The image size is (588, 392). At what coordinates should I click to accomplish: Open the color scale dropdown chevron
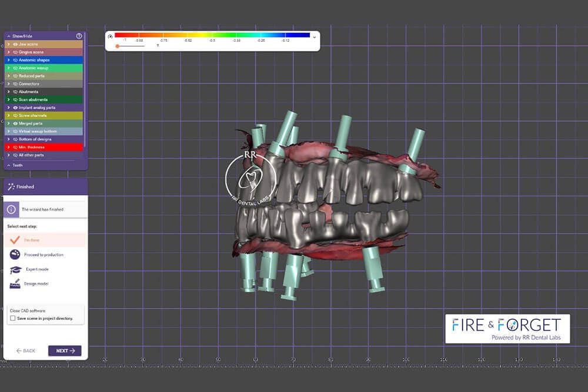click(x=315, y=36)
